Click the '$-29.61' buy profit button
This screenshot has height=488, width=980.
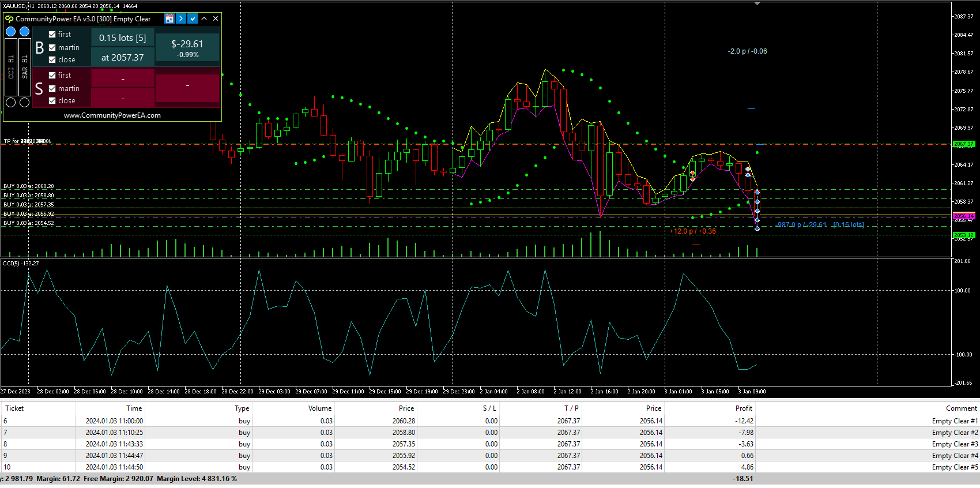click(x=187, y=47)
